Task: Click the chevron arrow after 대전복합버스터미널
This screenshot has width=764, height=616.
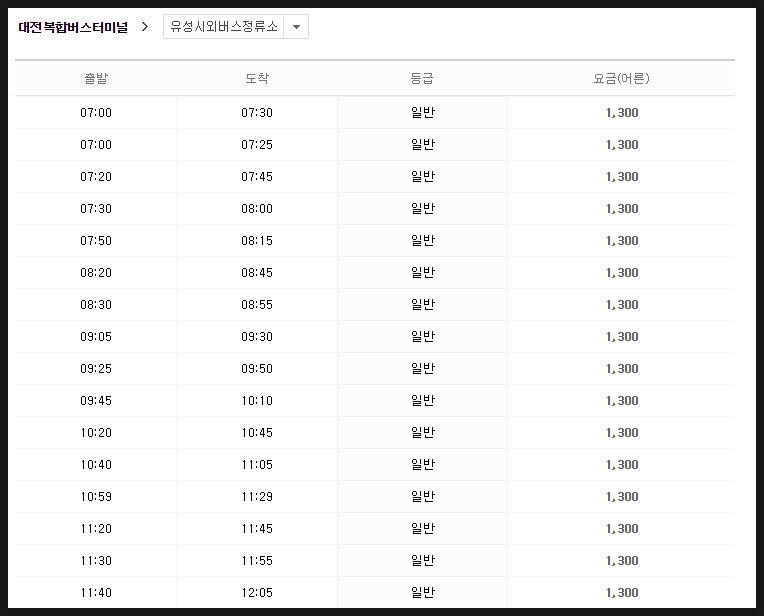Action: (145, 27)
